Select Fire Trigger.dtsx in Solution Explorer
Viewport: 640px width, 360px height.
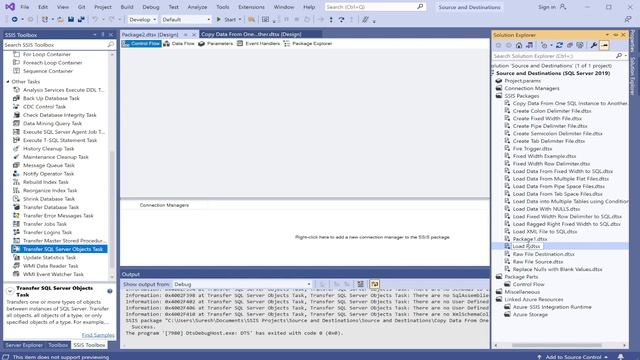click(532, 149)
